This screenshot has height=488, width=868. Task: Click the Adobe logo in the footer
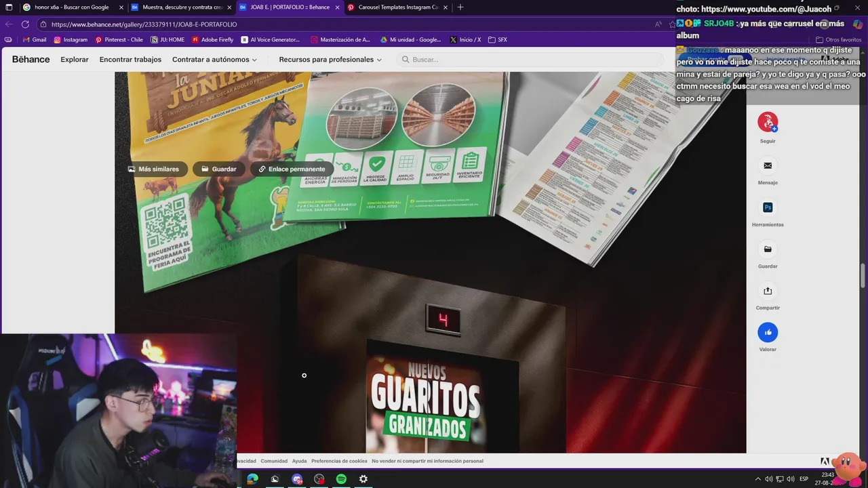[825, 462]
